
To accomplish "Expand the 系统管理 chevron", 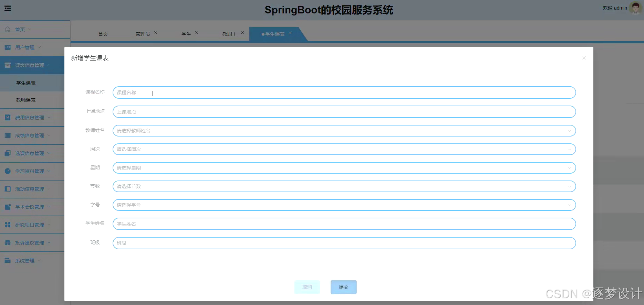I will 39,260.
